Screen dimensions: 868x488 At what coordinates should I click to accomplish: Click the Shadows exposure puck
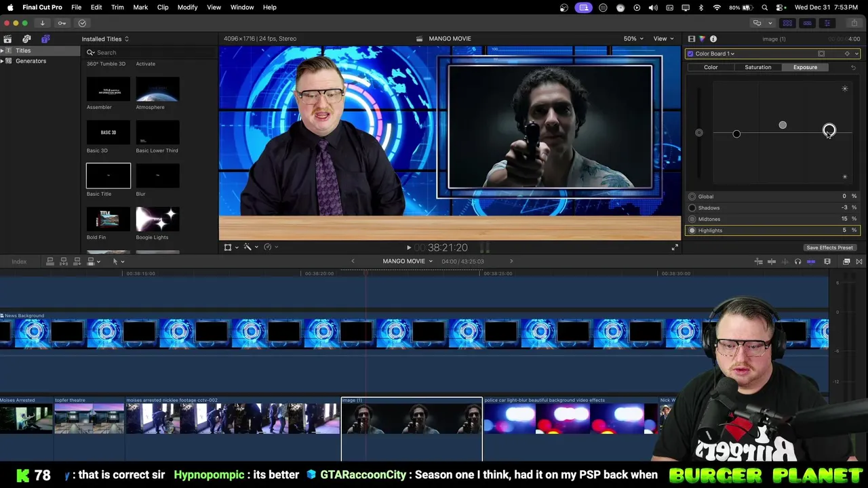736,134
